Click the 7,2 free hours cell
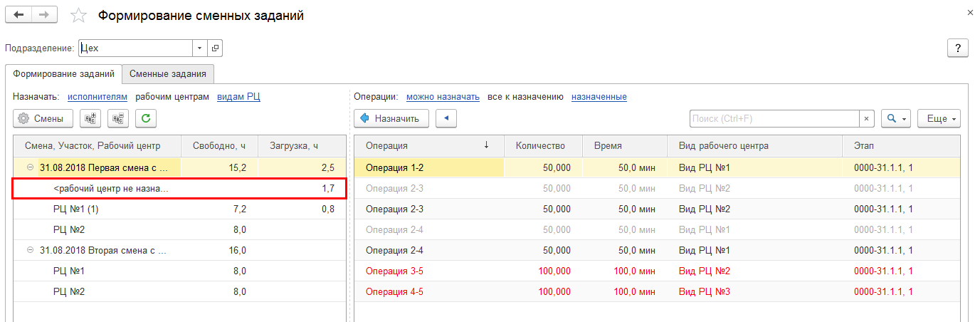Screen dimensions: 980x322 coord(219,209)
